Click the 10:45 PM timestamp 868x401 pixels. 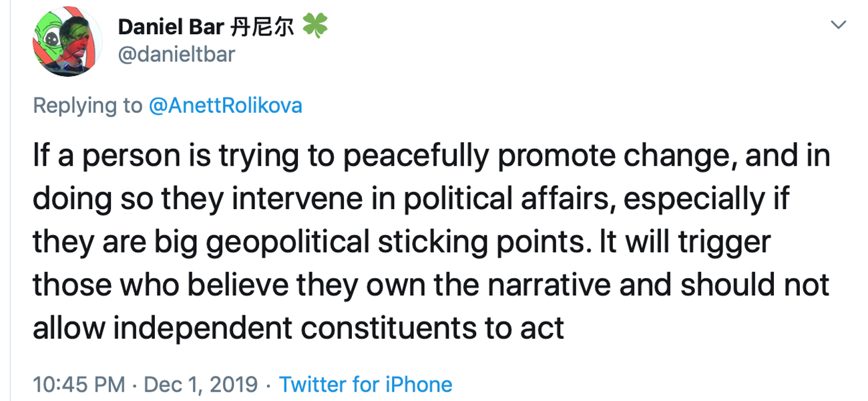[x=79, y=384]
